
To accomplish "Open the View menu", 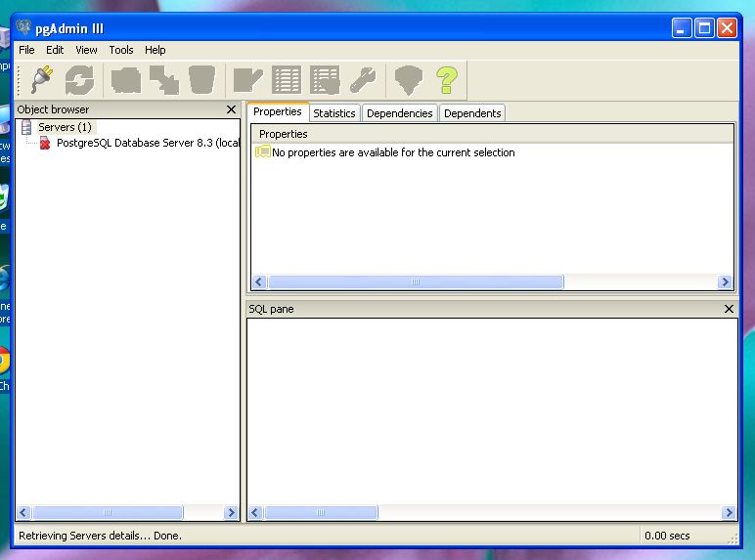I will (x=86, y=50).
